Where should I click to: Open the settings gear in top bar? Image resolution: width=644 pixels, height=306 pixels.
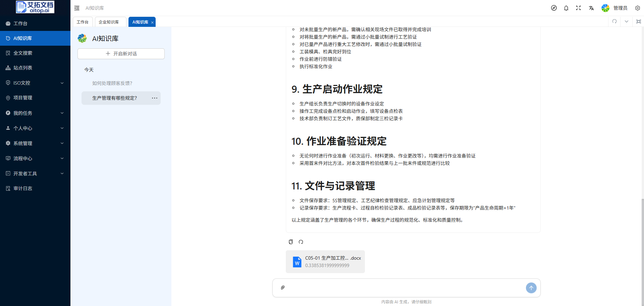pyautogui.click(x=637, y=8)
